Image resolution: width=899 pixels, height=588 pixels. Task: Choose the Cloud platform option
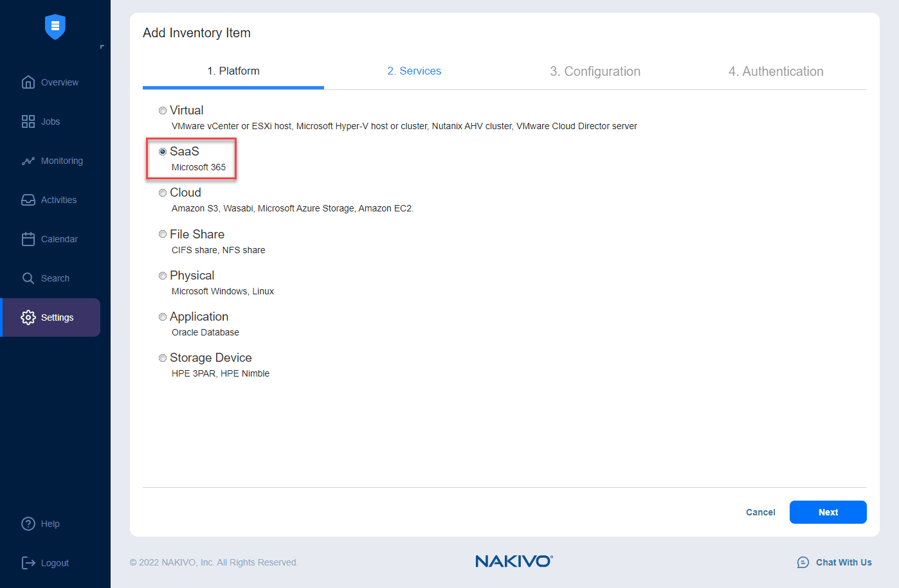pos(162,192)
